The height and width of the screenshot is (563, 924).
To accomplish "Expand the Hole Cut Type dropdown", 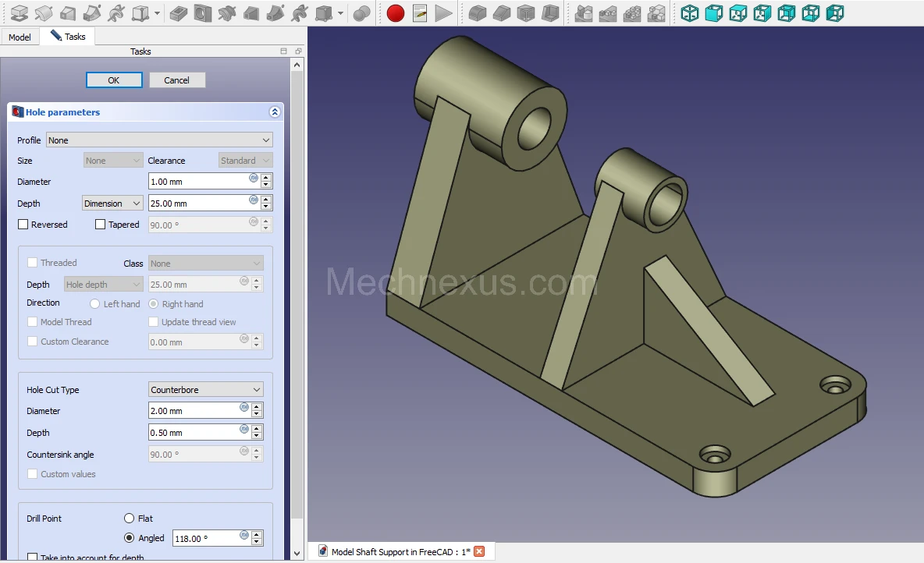I will click(x=205, y=390).
